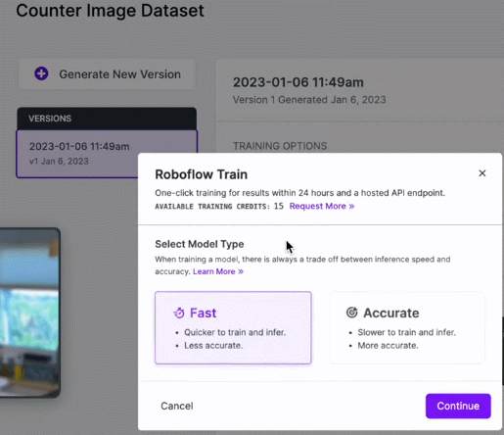The width and height of the screenshot is (504, 435).
Task: Click Version 1 Generated Jan 6, 2023 text
Action: click(309, 100)
